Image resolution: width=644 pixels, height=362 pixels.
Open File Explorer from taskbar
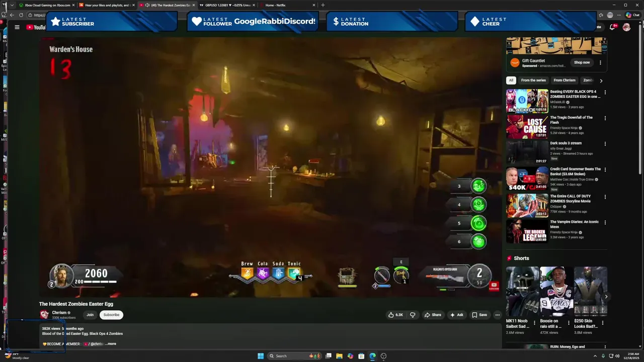pyautogui.click(x=339, y=356)
